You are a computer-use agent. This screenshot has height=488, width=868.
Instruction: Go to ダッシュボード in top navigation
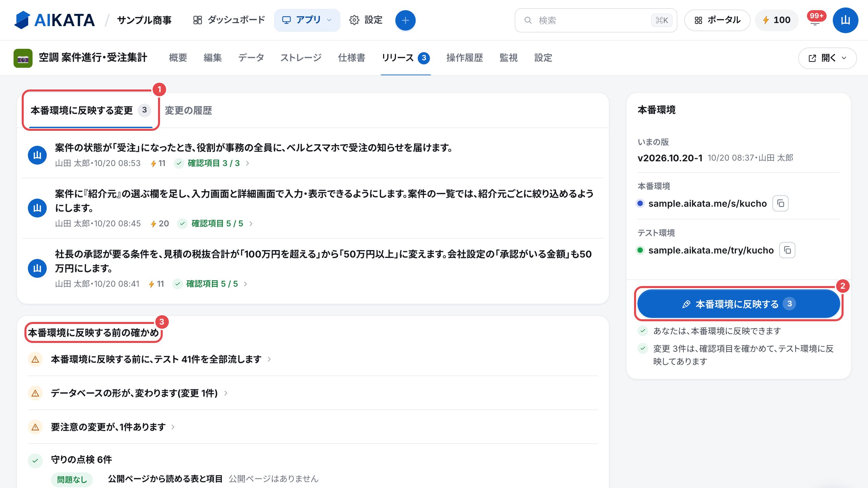coord(229,20)
